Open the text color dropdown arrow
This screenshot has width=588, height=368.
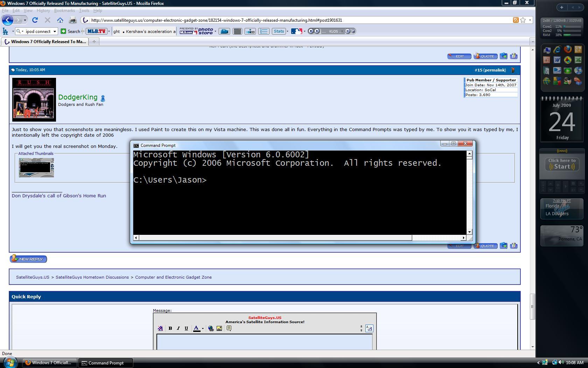[203, 329]
